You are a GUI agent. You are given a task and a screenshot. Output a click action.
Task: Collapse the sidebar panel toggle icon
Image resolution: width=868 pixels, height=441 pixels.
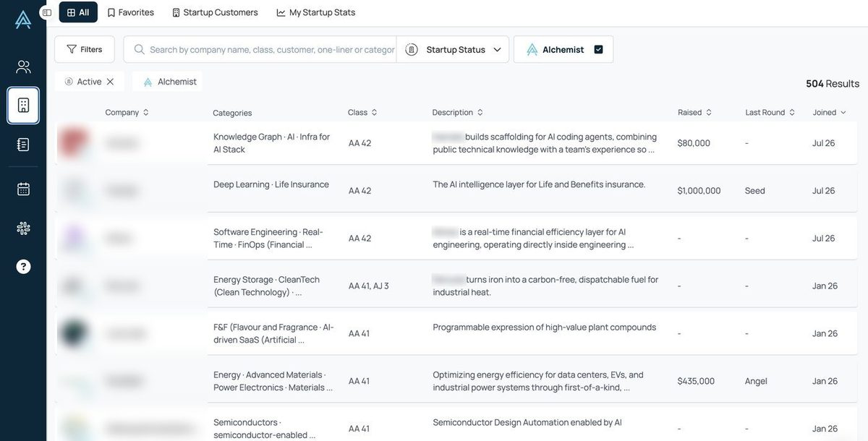(47, 12)
